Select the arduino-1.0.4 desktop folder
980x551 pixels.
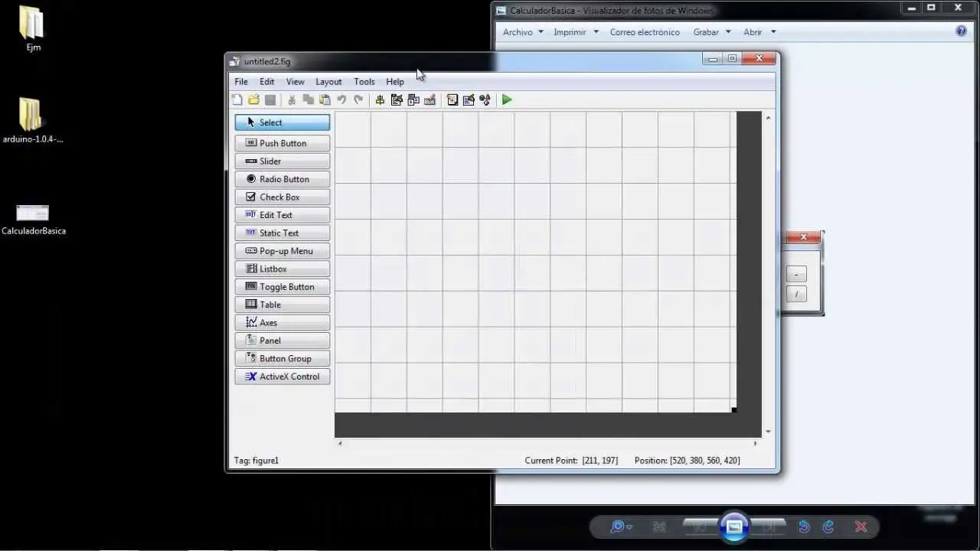click(32, 121)
